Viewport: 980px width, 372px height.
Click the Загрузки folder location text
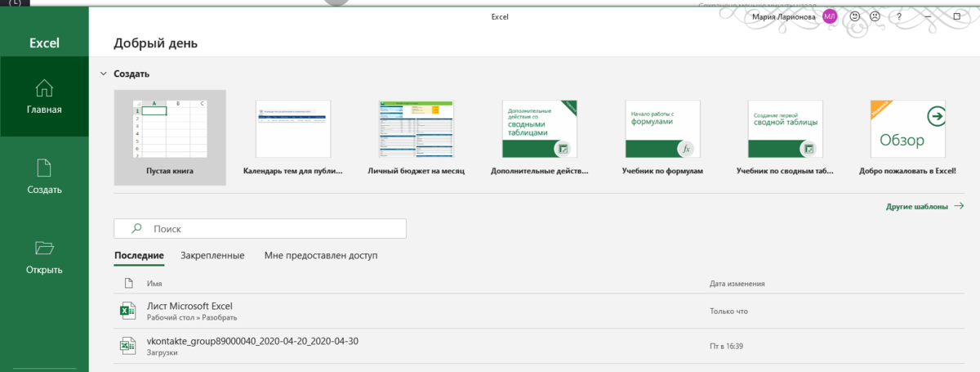(164, 352)
